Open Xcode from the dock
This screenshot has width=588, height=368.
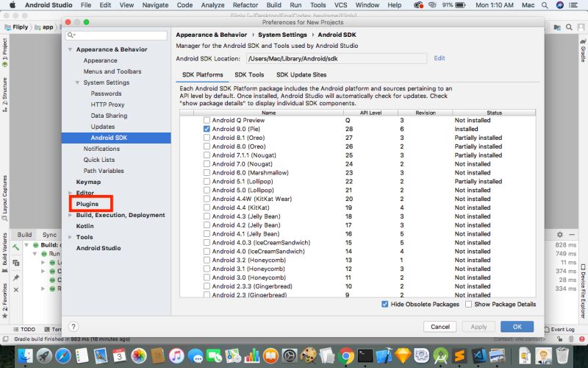tap(384, 355)
